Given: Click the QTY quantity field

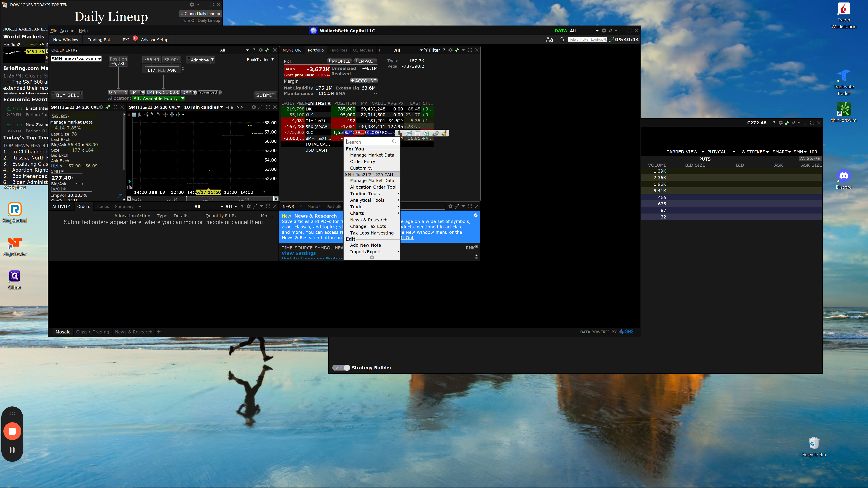Looking at the screenshot, I should pyautogui.click(x=118, y=92).
